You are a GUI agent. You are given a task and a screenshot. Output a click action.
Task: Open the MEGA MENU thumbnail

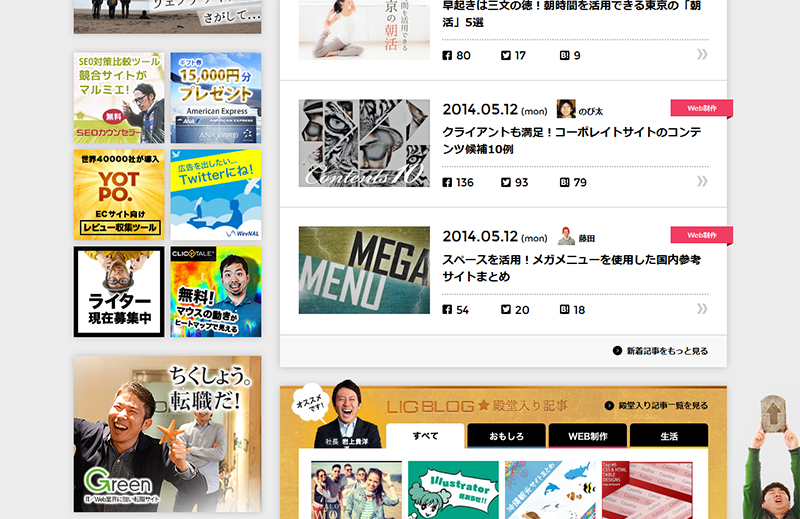(x=364, y=270)
